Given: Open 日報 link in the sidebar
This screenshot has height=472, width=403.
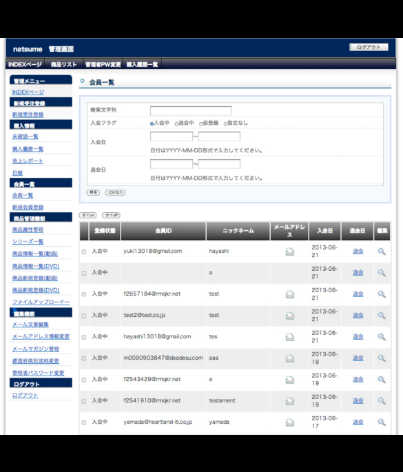Looking at the screenshot, I should coord(17,173).
